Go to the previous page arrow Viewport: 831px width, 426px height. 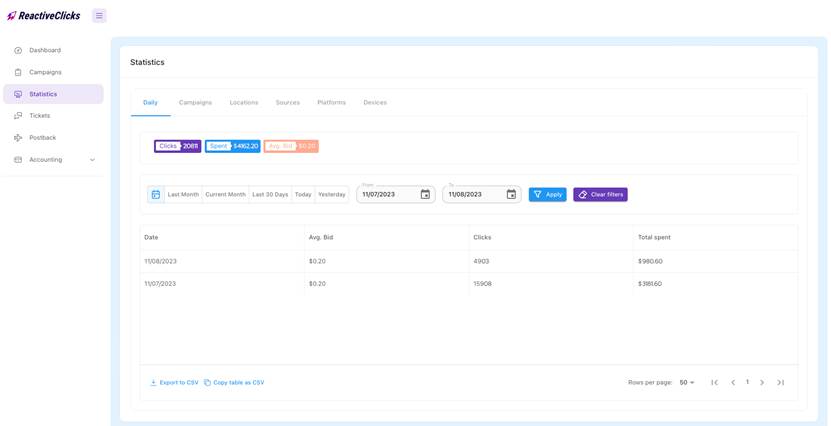pos(733,382)
